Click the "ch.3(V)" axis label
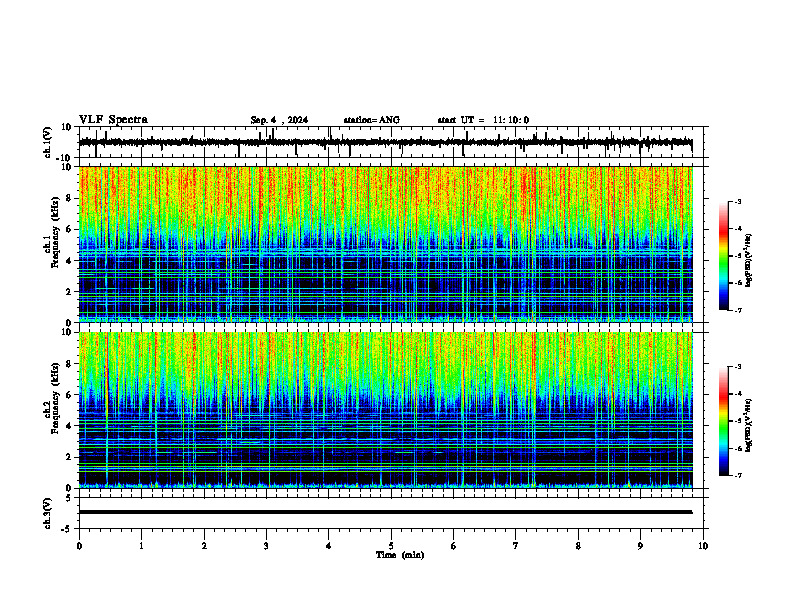Screen dimensions: 792x612 coord(48,513)
